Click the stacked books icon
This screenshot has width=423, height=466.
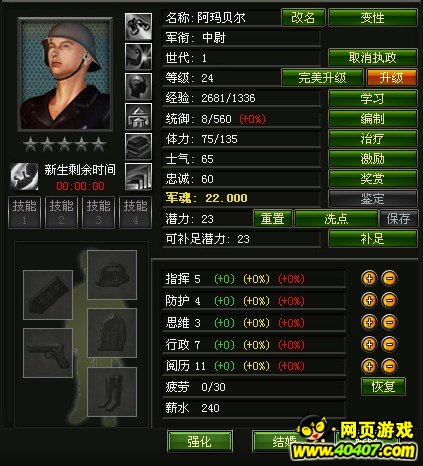click(138, 146)
